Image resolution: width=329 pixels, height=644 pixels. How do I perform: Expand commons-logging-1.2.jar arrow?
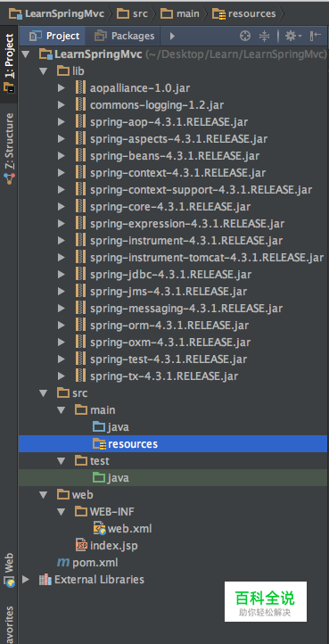pyautogui.click(x=62, y=104)
